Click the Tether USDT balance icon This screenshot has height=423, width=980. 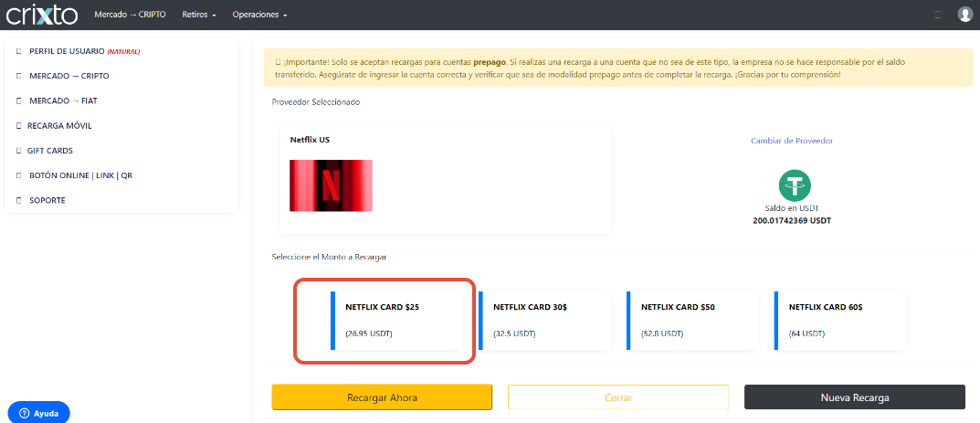tap(795, 185)
